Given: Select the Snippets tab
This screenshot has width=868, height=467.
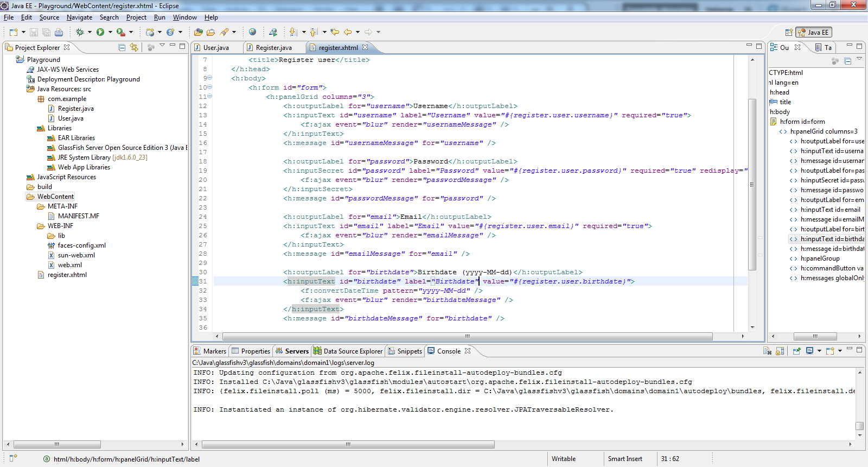Looking at the screenshot, I should click(x=405, y=351).
